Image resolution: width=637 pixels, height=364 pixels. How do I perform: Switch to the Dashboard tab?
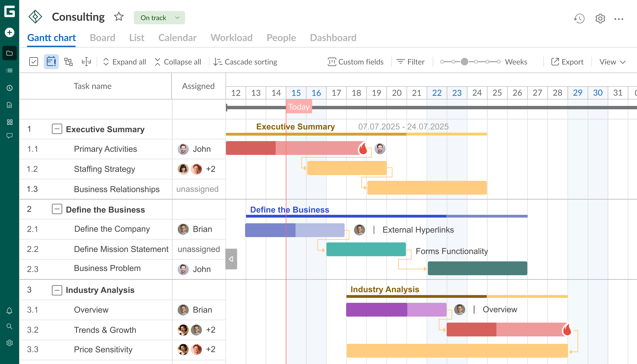click(x=333, y=38)
